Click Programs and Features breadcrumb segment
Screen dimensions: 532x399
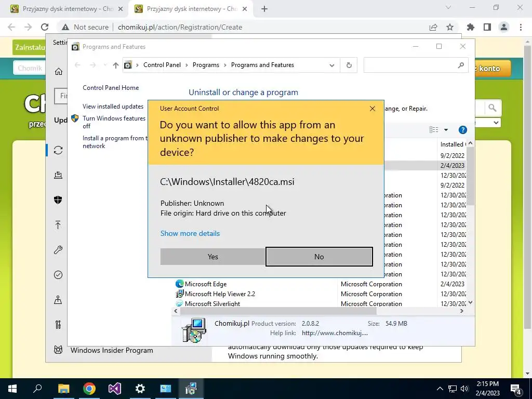coord(262,65)
